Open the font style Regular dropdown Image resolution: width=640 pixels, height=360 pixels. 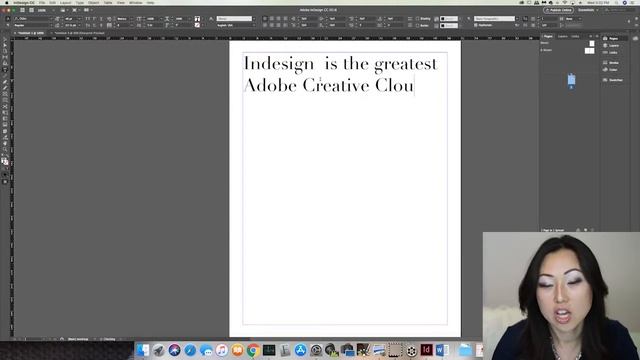coord(51,25)
